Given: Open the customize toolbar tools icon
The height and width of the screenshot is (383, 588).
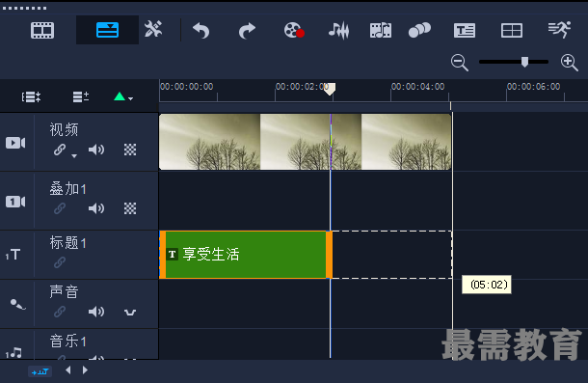Looking at the screenshot, I should [153, 29].
